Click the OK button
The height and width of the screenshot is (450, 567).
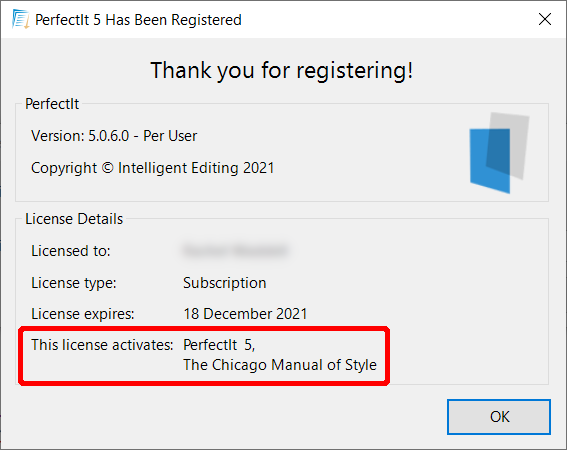(x=499, y=417)
